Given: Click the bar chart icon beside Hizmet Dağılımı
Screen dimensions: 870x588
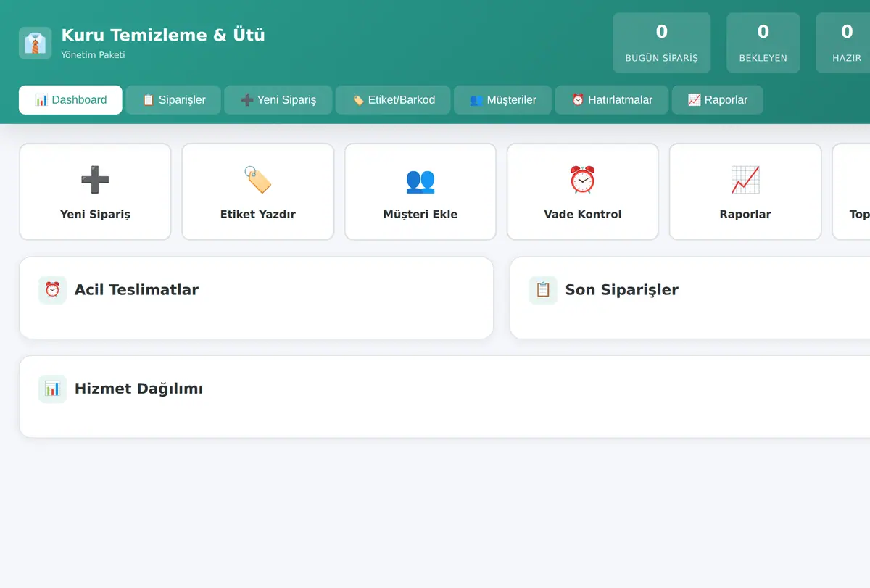Looking at the screenshot, I should tap(52, 389).
